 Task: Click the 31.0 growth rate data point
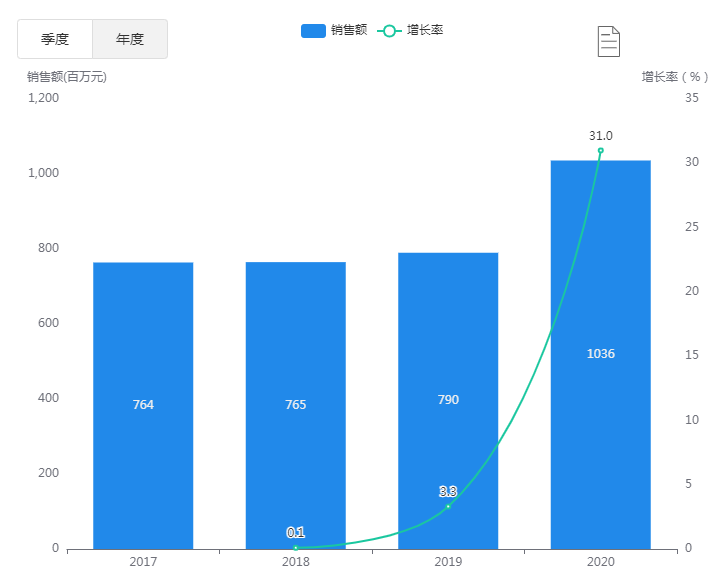coord(601,150)
